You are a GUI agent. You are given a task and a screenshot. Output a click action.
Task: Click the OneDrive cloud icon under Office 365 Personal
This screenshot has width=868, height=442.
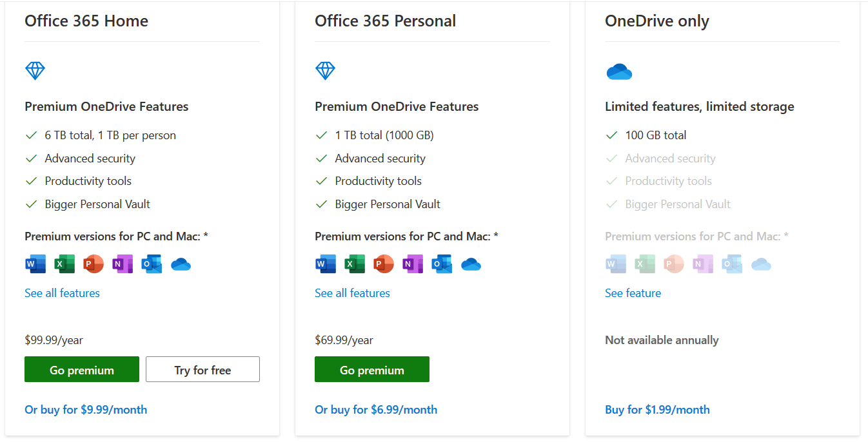tap(471, 264)
